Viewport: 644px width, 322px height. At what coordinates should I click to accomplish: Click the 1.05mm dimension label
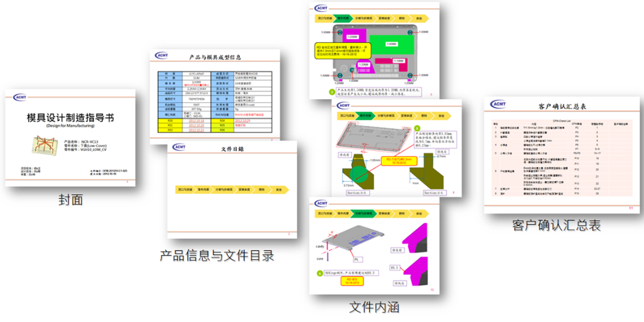375,161
